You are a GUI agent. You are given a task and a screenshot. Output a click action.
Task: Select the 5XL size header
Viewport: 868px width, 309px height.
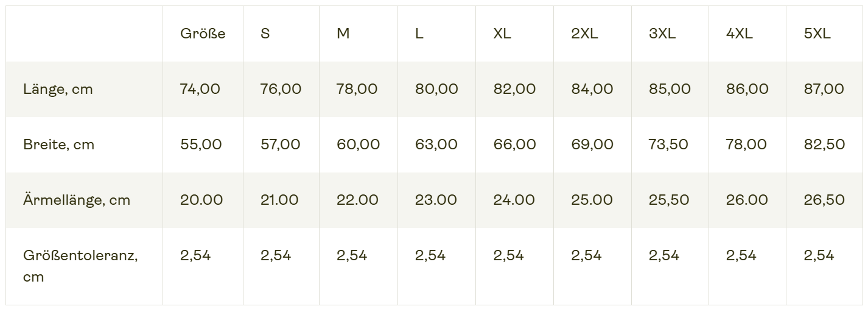(x=817, y=34)
